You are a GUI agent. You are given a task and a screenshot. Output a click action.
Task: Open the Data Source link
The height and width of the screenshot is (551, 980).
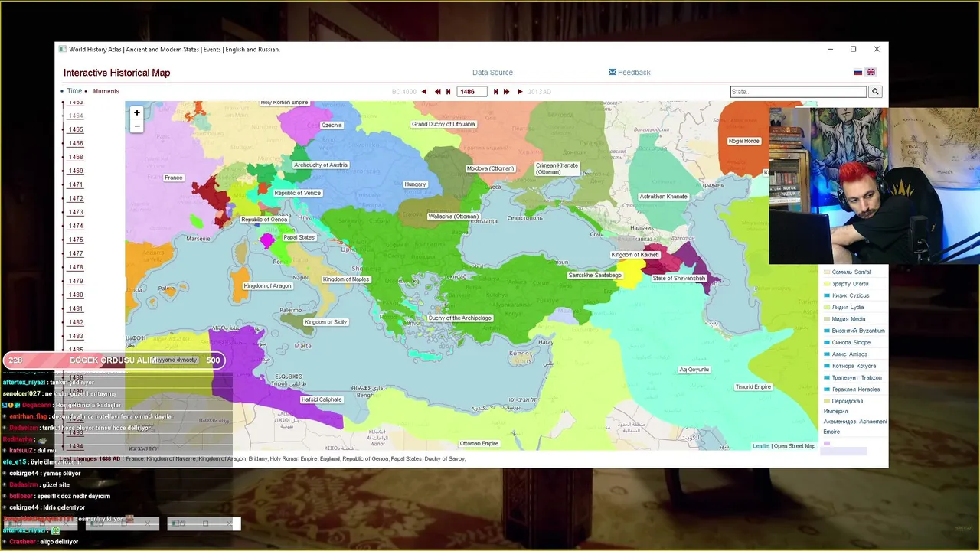click(x=492, y=73)
